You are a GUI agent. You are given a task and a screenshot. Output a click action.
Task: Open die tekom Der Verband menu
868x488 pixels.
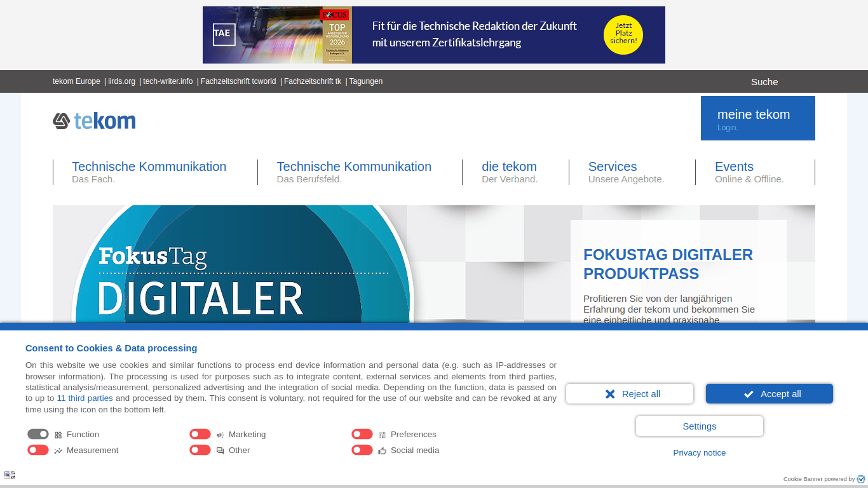[510, 172]
